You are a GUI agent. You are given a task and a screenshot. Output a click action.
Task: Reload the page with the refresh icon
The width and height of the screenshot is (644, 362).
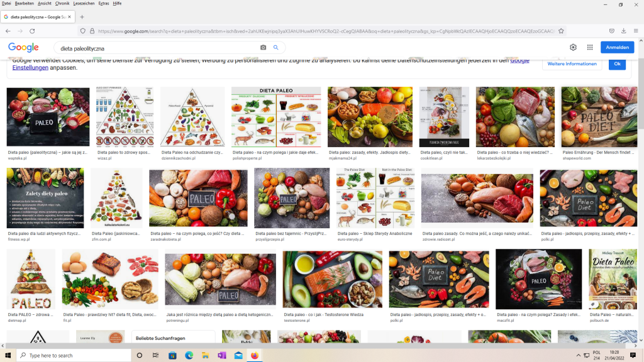(x=32, y=31)
